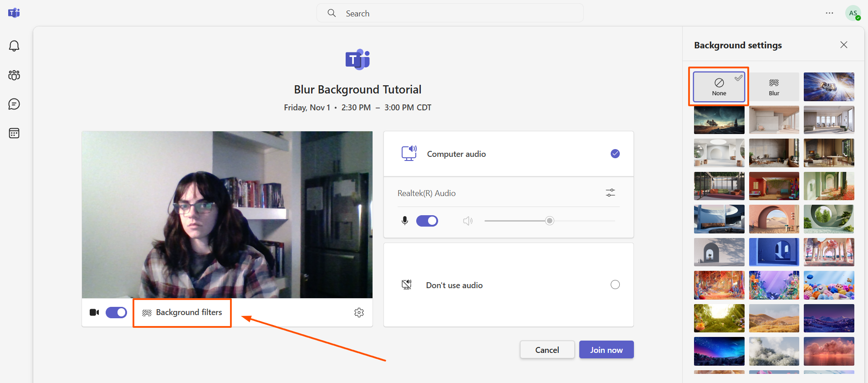This screenshot has height=383, width=868.
Task: Open the Calendar icon in sidebar
Action: [14, 133]
